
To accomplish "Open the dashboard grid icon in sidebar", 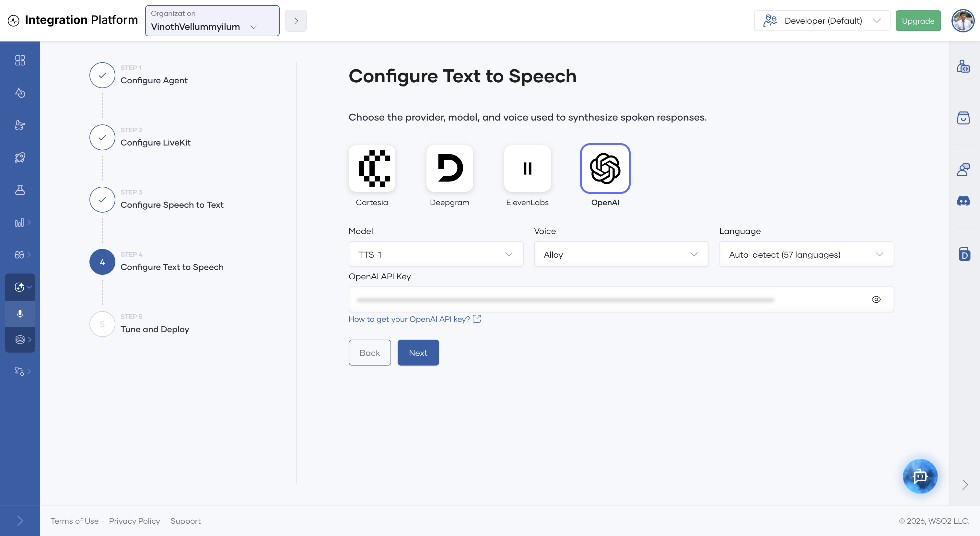I will (20, 60).
